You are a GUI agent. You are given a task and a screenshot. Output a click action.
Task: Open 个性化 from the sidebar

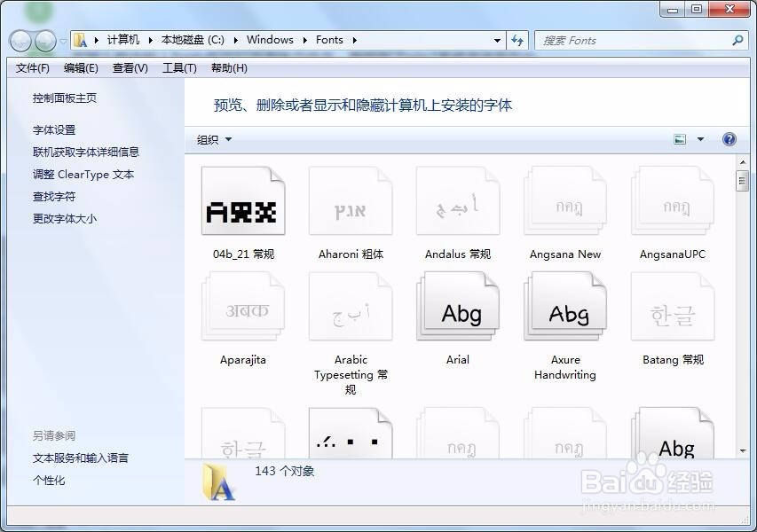tap(48, 480)
